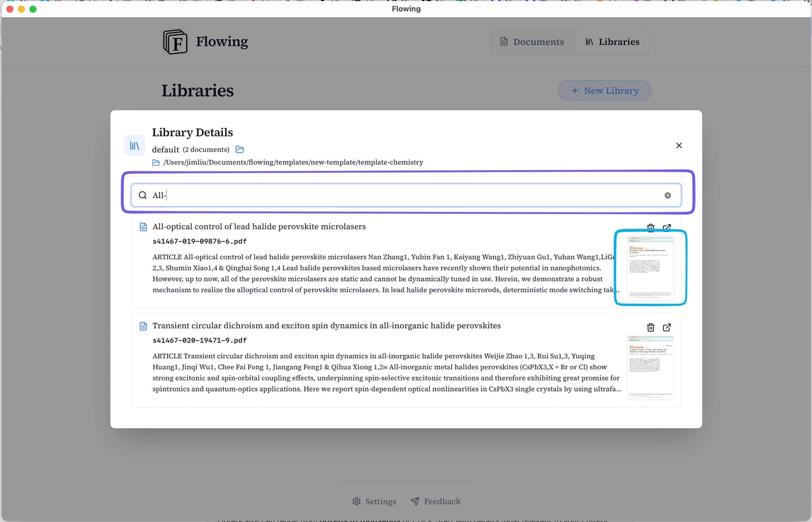Click the Transient circular dichroism thumbnail
This screenshot has height=522, width=812.
(x=651, y=368)
